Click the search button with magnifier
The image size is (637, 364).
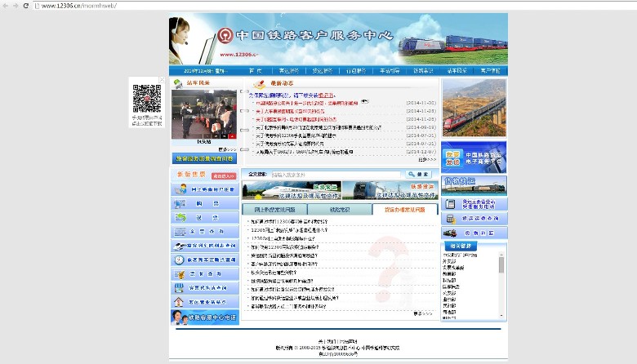coord(418,175)
